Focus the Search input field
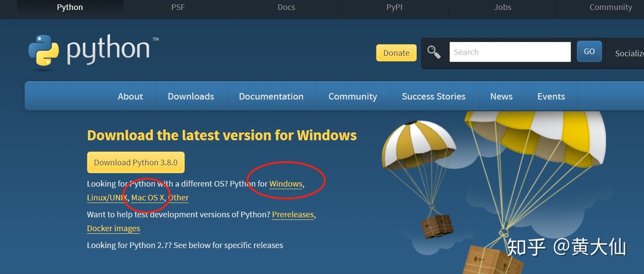The image size is (644, 274). tap(510, 52)
